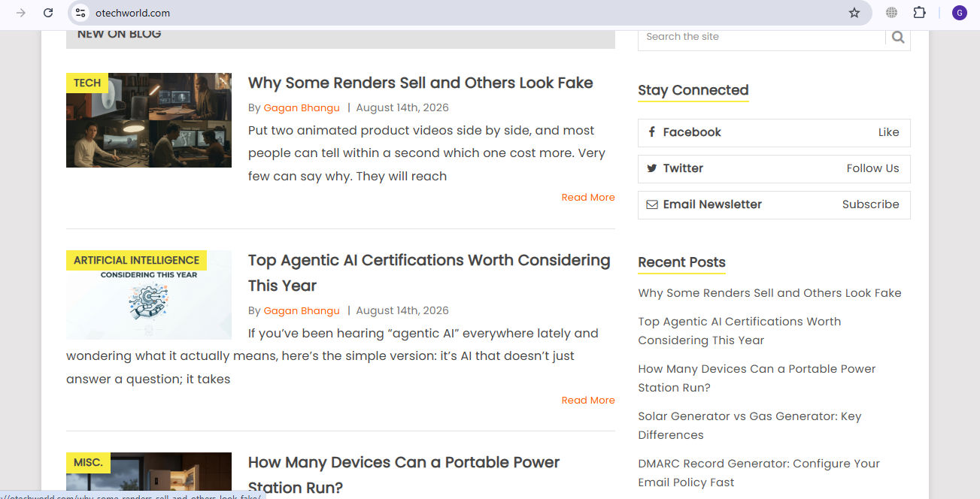Open main headline 'How Many Devices Can a Portable Power Station Run?'

pyautogui.click(x=404, y=475)
